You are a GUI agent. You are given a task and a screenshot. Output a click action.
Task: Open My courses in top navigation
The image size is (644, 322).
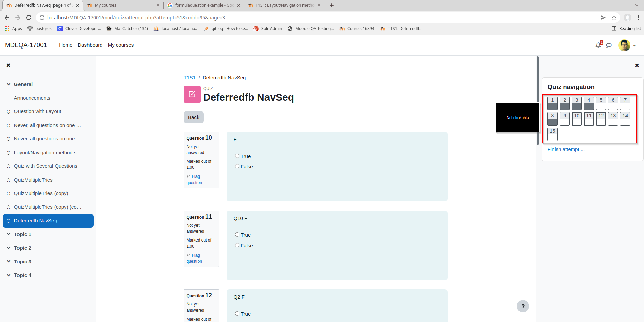tap(121, 45)
